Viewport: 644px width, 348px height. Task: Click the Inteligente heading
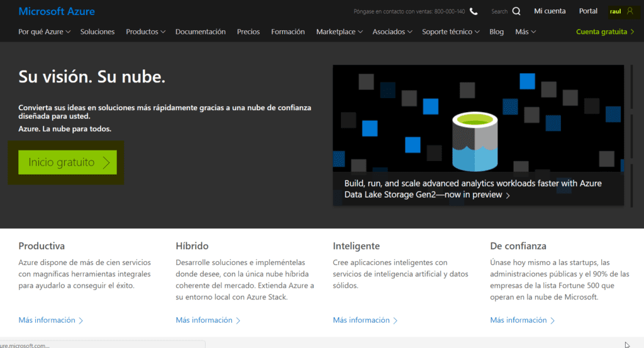pyautogui.click(x=356, y=245)
